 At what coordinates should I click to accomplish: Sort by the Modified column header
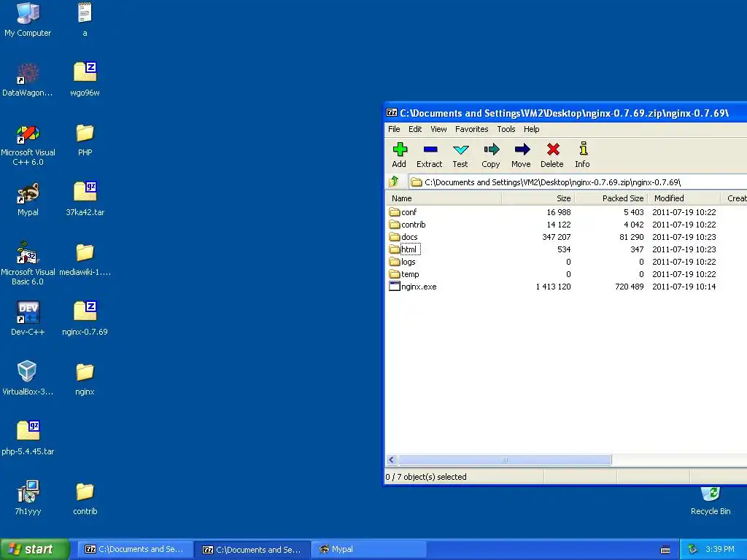(684, 198)
